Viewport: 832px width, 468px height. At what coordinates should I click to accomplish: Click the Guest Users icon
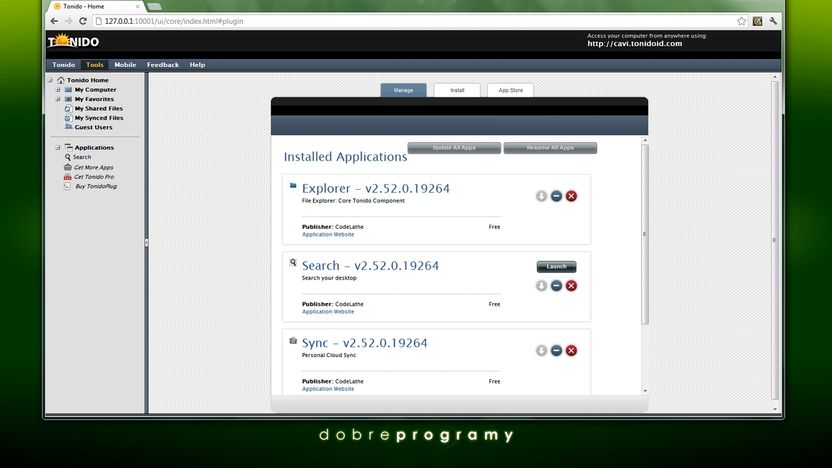[x=68, y=127]
